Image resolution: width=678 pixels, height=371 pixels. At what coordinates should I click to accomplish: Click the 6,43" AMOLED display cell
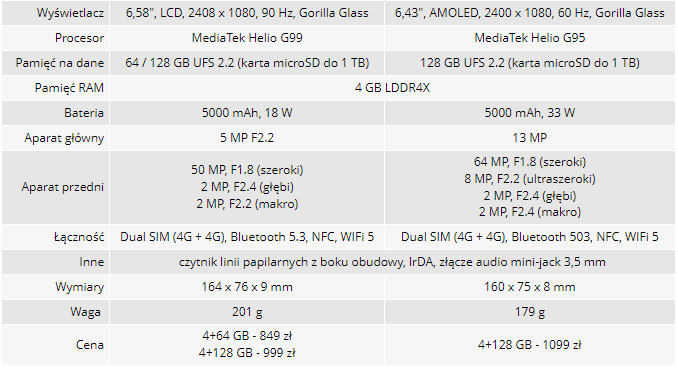click(x=530, y=13)
